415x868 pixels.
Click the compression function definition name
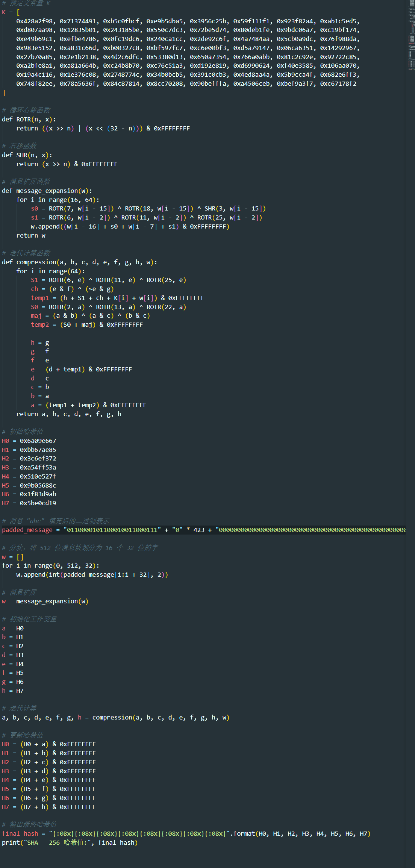click(36, 262)
